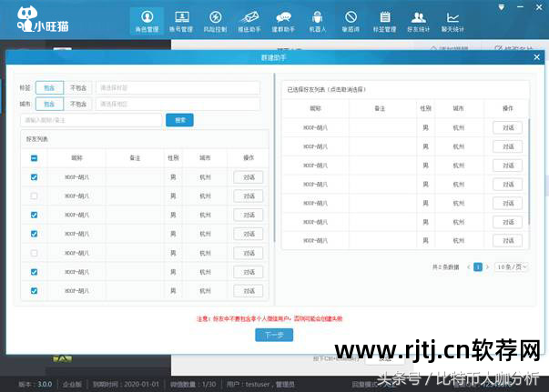The image size is (549, 392).
Task: Select page 1 in pagination
Action: pos(478,266)
